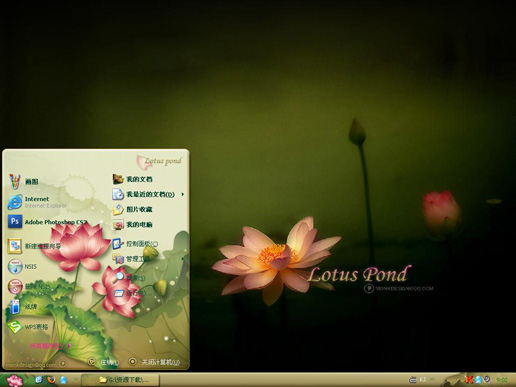The width and height of the screenshot is (516, 387).
Task: Click the blue tray icon after red K
Action: click(x=478, y=380)
